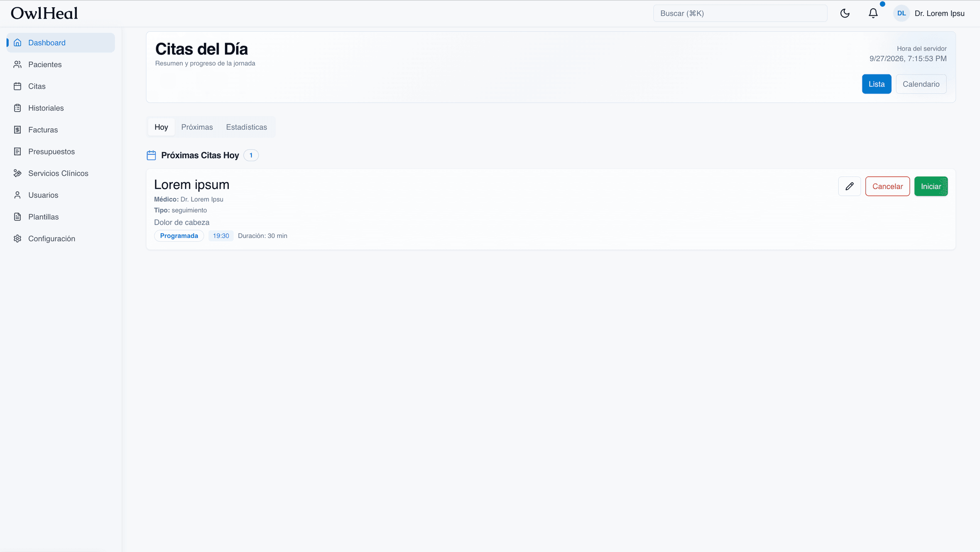Click the calendar icon beside Próximas Citas Hoy

click(151, 155)
